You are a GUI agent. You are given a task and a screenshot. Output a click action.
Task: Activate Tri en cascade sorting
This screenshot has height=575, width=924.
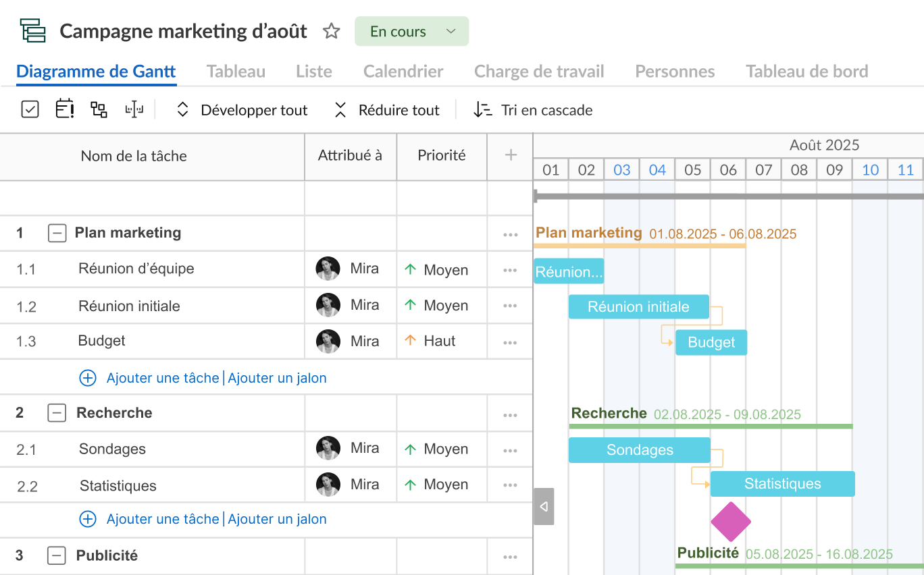[x=546, y=109]
